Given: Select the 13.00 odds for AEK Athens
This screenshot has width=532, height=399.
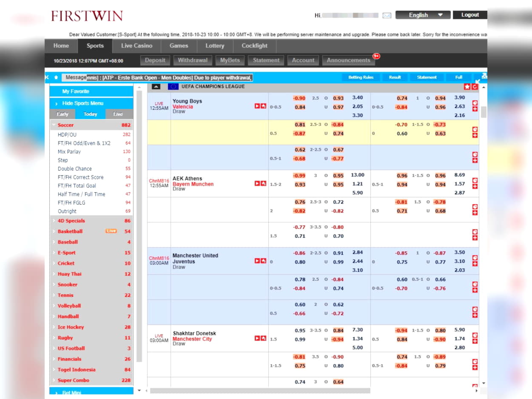Looking at the screenshot, I should tap(358, 175).
